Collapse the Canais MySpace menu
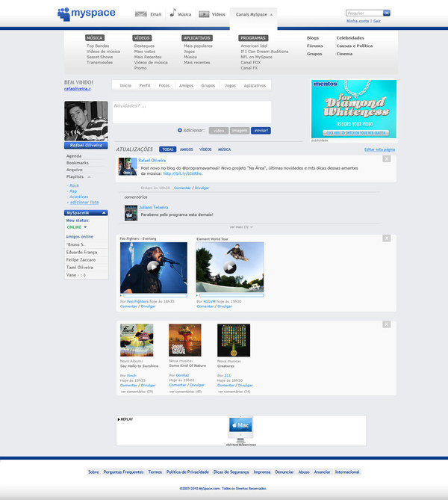Image resolution: width=448 pixels, height=500 pixels. click(x=271, y=15)
